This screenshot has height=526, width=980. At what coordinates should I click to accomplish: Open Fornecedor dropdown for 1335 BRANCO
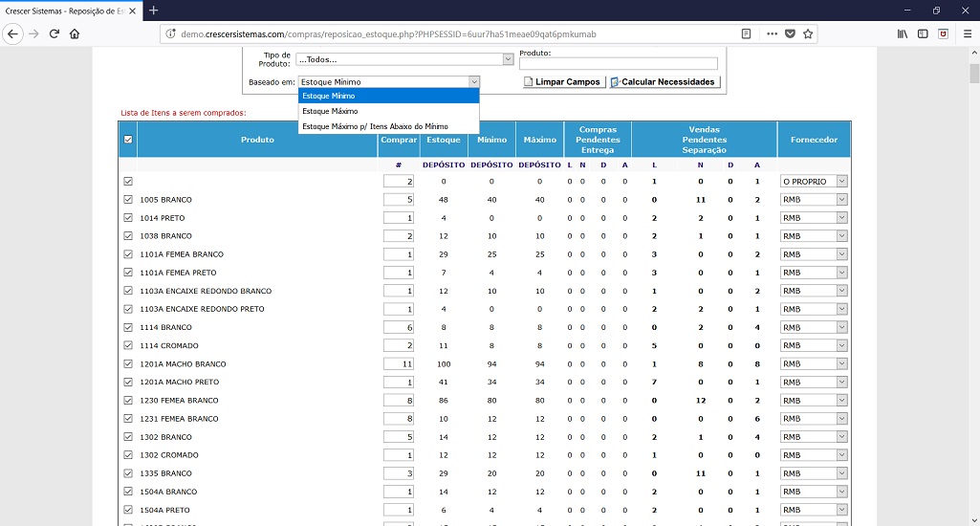814,473
